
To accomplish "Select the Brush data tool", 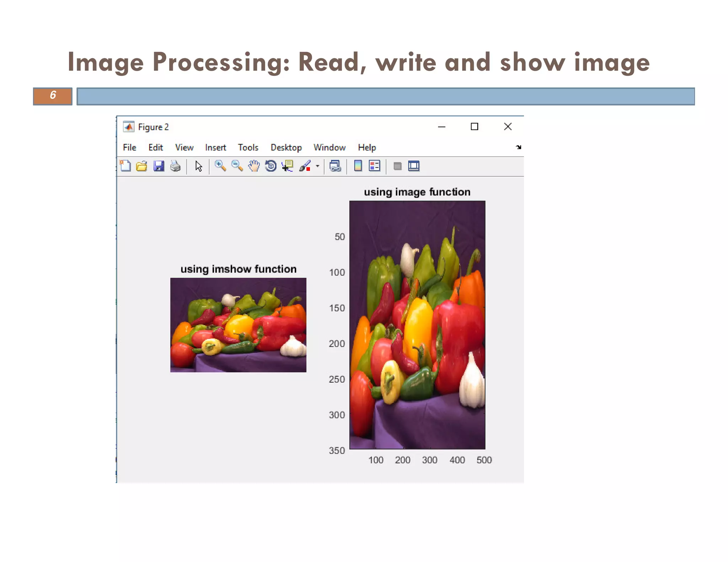I will (x=305, y=166).
